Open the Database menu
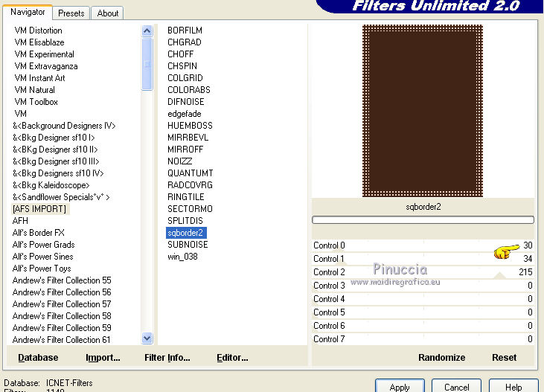The height and width of the screenshot is (392, 544). [x=38, y=357]
